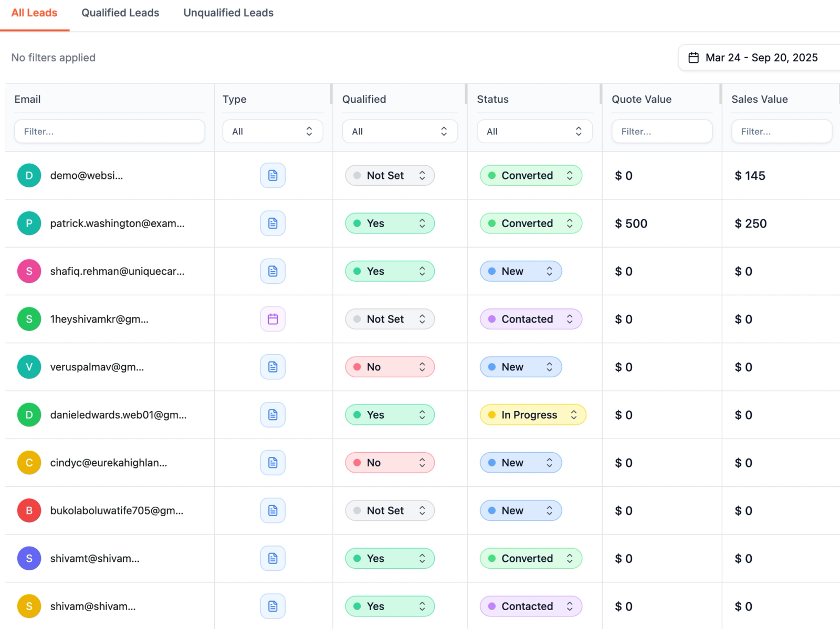The width and height of the screenshot is (840, 629).
Task: Change New status for shafiq.rehman
Action: pos(521,271)
